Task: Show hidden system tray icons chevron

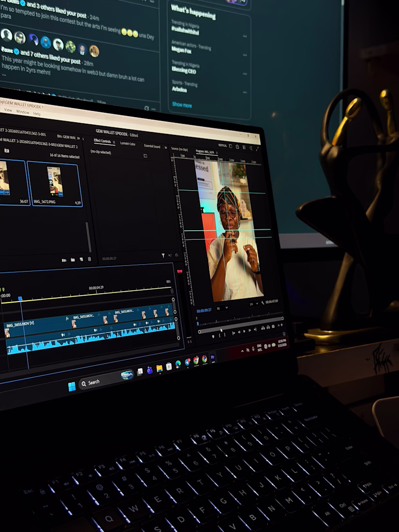Action: point(242,351)
